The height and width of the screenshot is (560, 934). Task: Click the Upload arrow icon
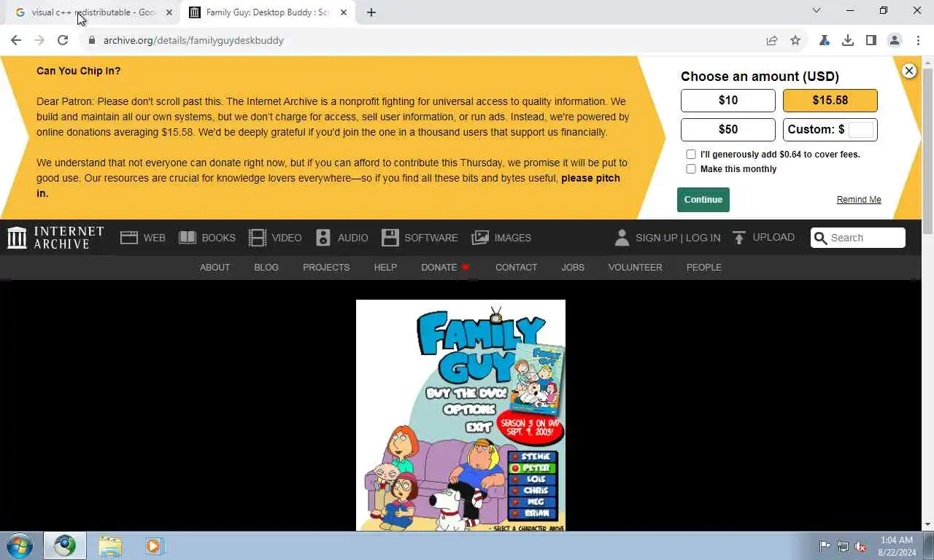(739, 238)
